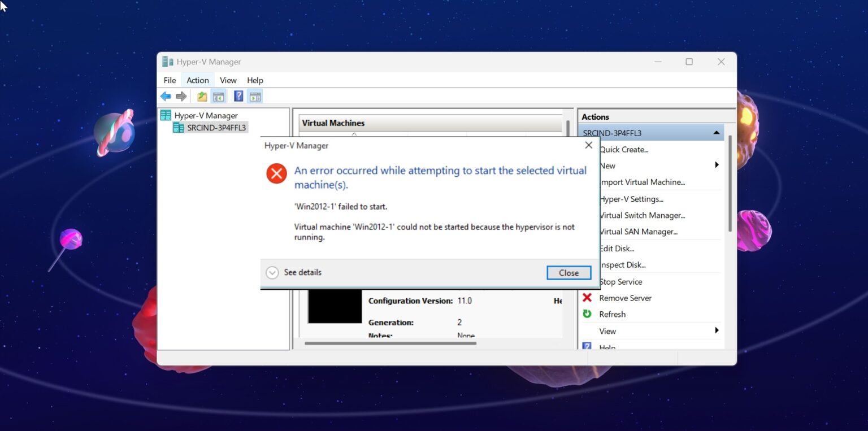
Task: Click the green Refresh icon
Action: 587,314
